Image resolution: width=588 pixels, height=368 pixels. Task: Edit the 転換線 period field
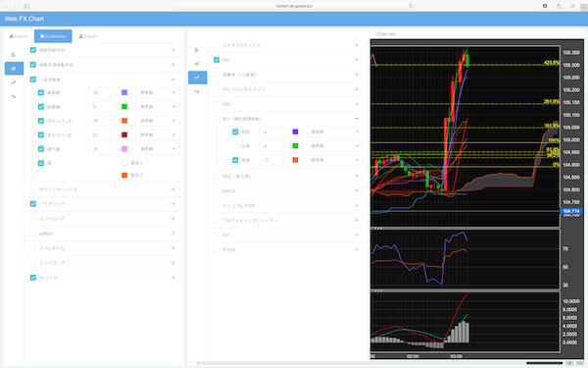tap(102, 107)
